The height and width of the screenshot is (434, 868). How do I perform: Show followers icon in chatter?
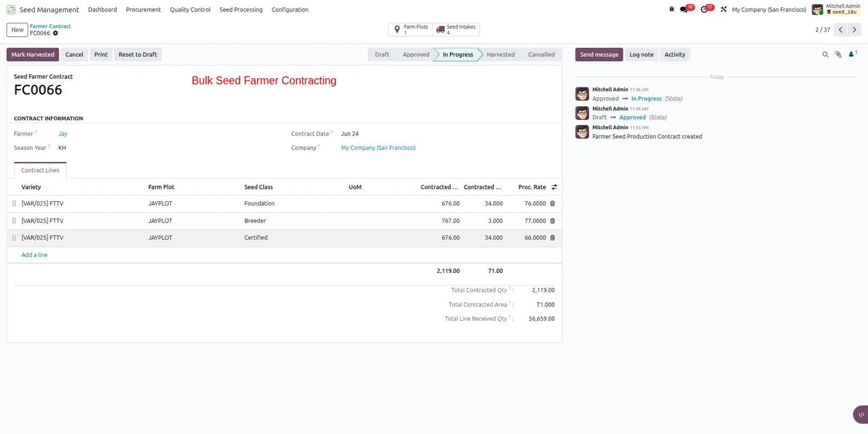(852, 54)
